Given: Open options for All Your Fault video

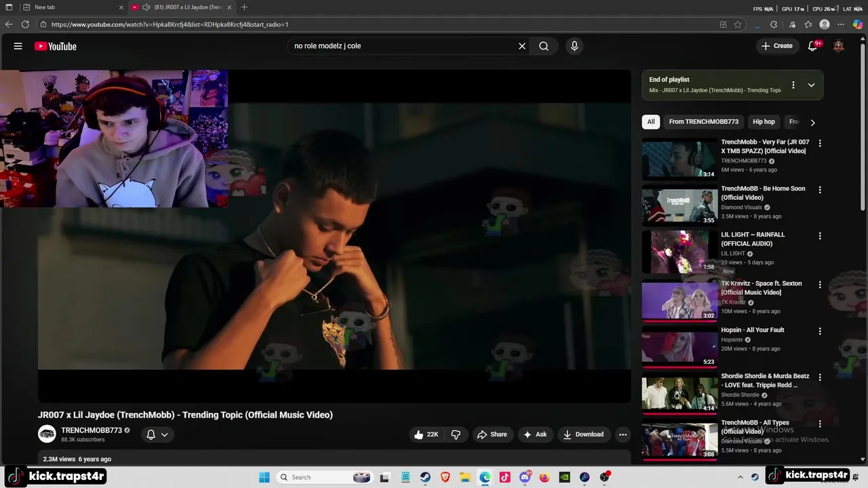Looking at the screenshot, I should pos(820,331).
